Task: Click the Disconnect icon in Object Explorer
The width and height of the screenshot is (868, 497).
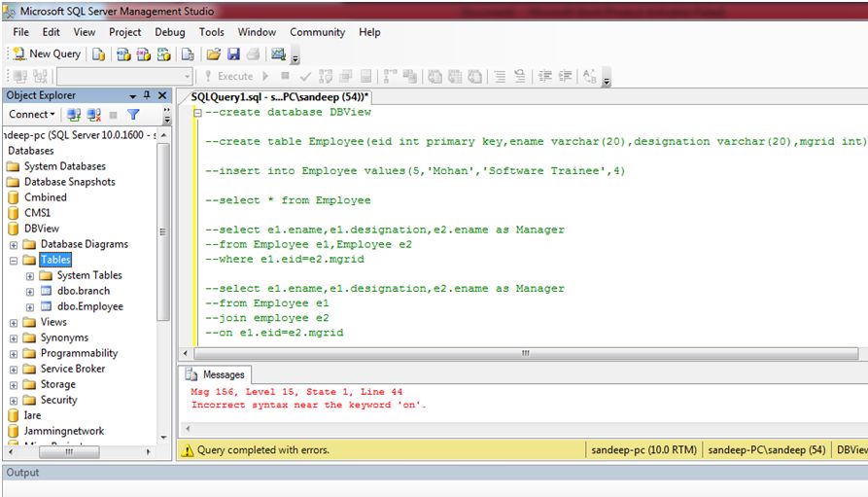Action: tap(93, 115)
